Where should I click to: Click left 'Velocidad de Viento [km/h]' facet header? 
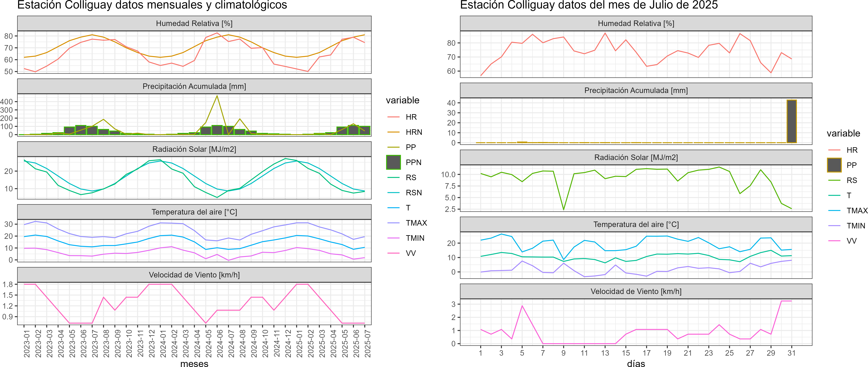[x=194, y=275]
